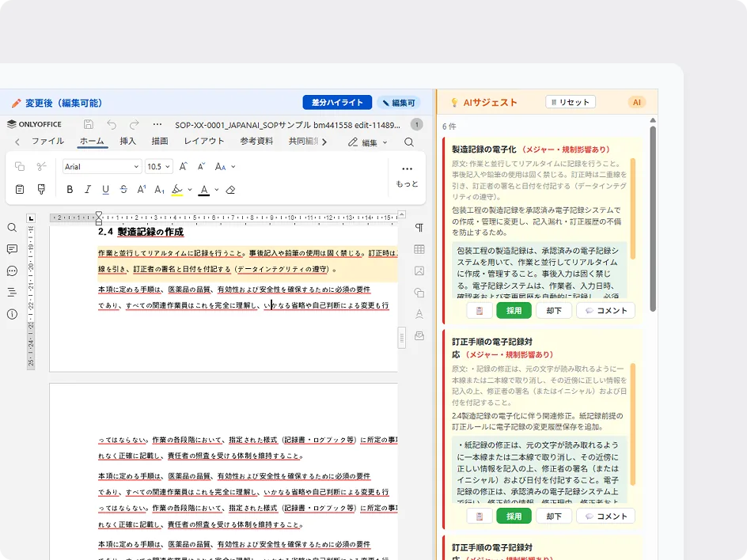This screenshot has height=560, width=747.
Task: Open shape settings in right sidebar
Action: coord(419,293)
